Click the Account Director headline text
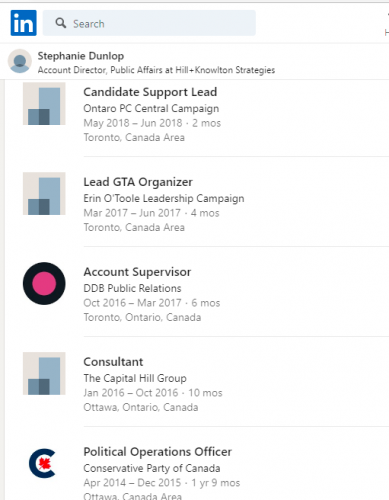 [156, 70]
